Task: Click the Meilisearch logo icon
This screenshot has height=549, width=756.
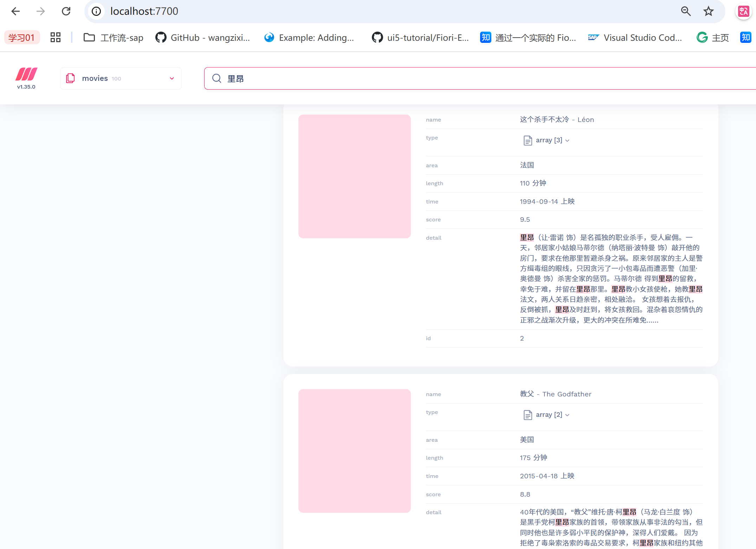Action: click(x=26, y=74)
